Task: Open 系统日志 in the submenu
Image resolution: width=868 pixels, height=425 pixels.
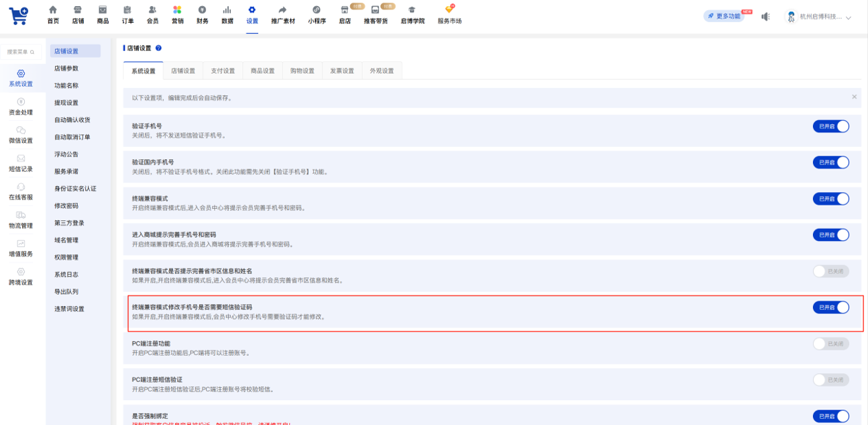Action: click(66, 275)
